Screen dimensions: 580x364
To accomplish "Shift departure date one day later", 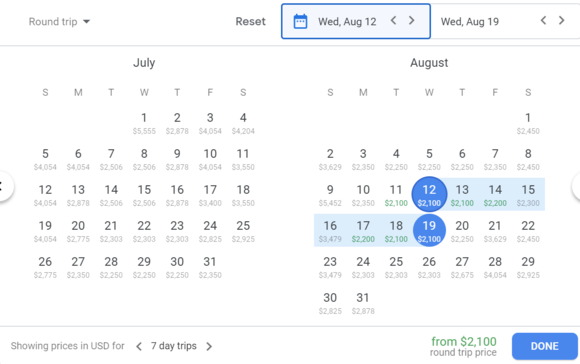I will pyautogui.click(x=411, y=21).
